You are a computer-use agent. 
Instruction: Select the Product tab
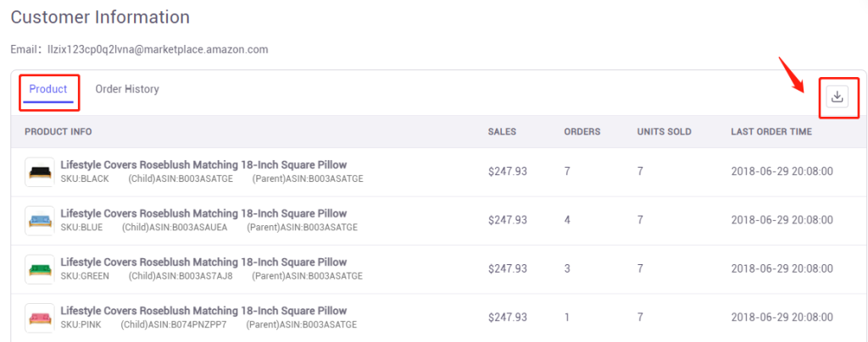pyautogui.click(x=48, y=89)
